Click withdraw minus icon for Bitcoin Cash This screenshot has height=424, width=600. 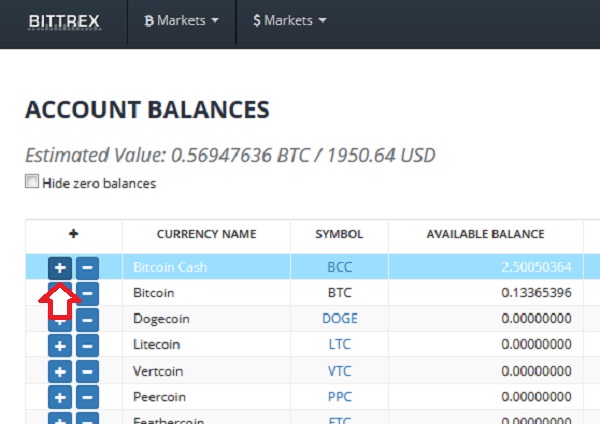coord(87,267)
